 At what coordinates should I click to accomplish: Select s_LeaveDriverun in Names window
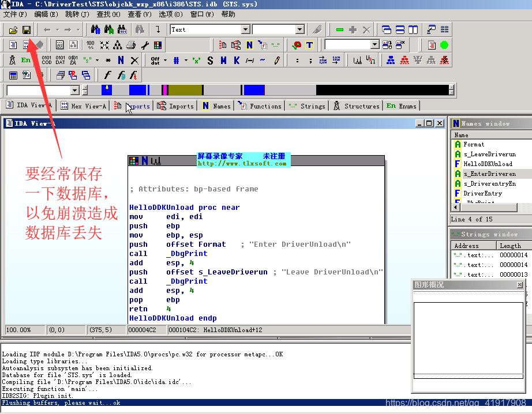[x=489, y=154]
